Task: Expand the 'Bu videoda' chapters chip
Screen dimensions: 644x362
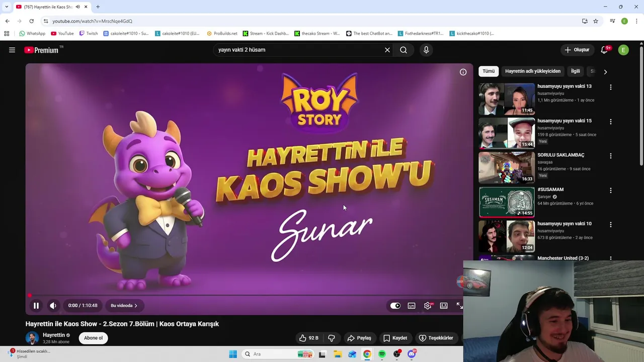Action: [124, 305]
